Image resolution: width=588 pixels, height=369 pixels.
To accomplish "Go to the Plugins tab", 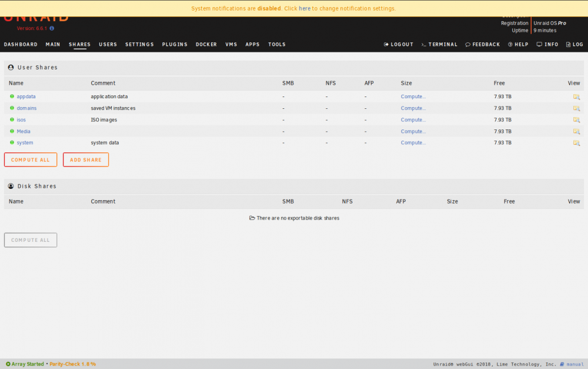I will (x=175, y=44).
